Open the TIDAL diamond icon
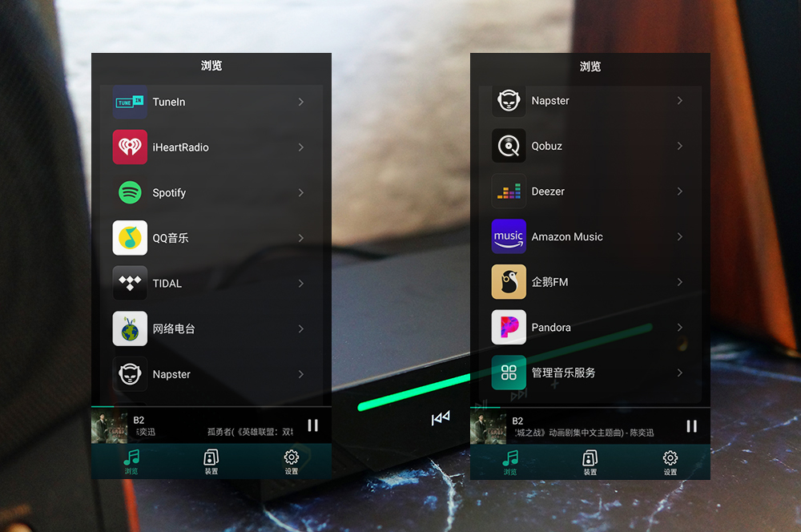Screen dimensions: 801x532 pos(130,283)
